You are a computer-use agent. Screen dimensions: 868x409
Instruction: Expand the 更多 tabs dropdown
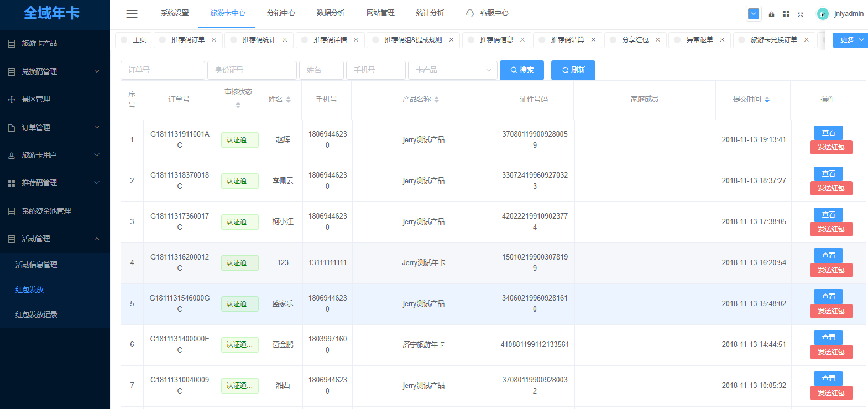pyautogui.click(x=850, y=40)
